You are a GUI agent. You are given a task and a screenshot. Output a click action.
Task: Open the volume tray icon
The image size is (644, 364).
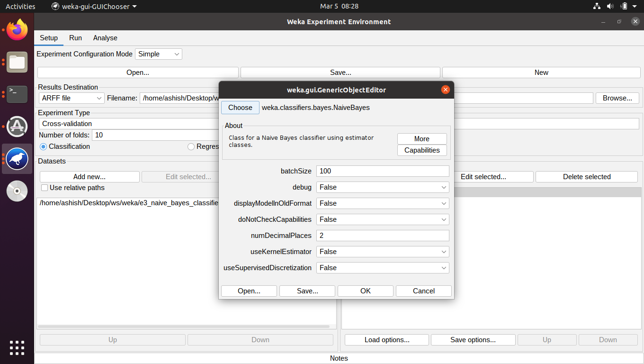(610, 6)
